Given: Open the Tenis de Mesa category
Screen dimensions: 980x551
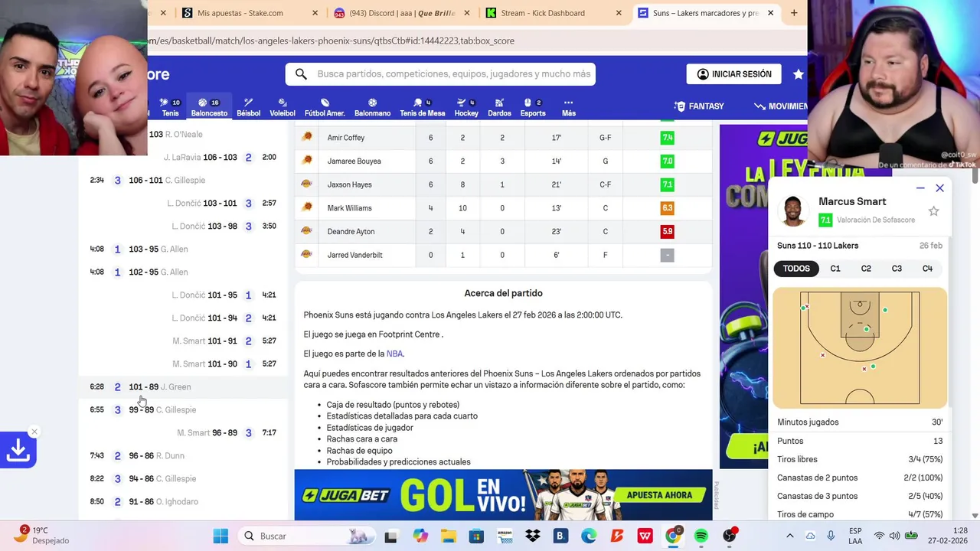Looking at the screenshot, I should [422, 107].
